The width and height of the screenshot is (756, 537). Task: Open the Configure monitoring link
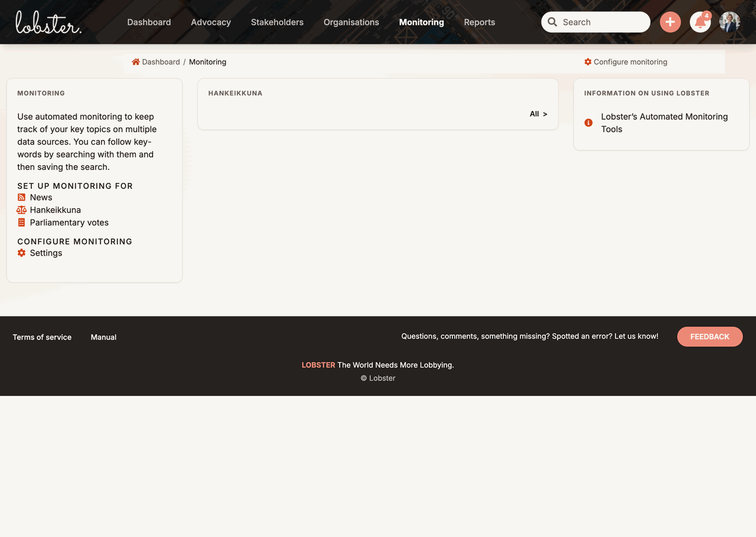(x=630, y=62)
